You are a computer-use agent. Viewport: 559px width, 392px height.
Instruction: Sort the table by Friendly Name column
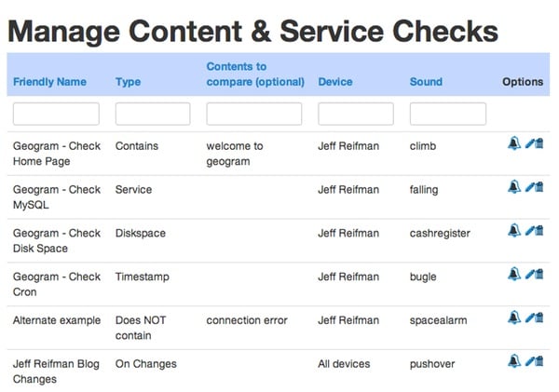49,82
